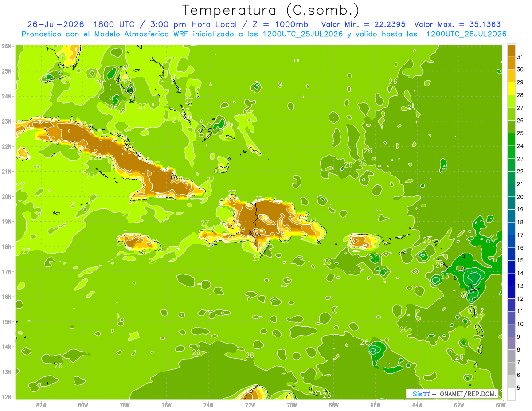Click the 14N latitude axis label
The height and width of the screenshot is (411, 532).
tap(7, 347)
